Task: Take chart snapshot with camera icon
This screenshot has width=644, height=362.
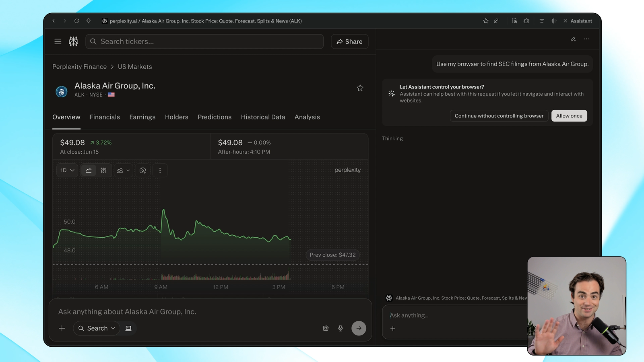Action: pos(143,171)
